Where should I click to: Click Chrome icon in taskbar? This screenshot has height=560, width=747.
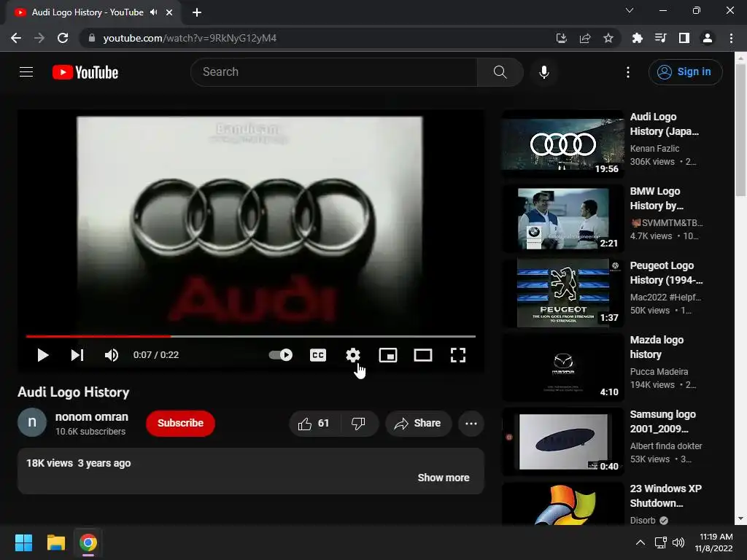88,542
